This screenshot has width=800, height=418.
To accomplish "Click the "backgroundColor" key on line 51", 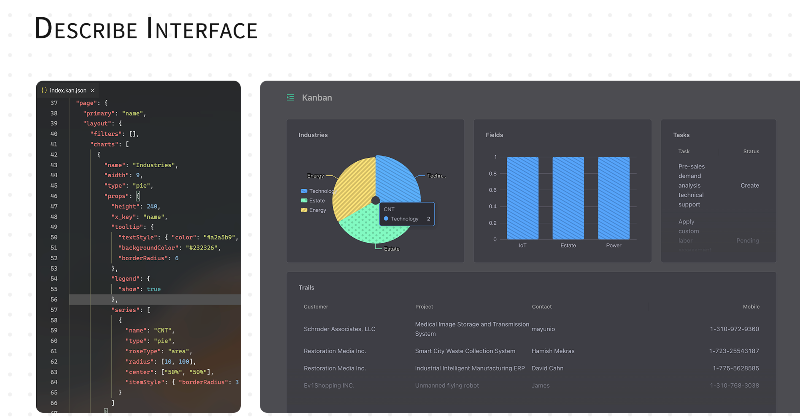I will (x=147, y=248).
